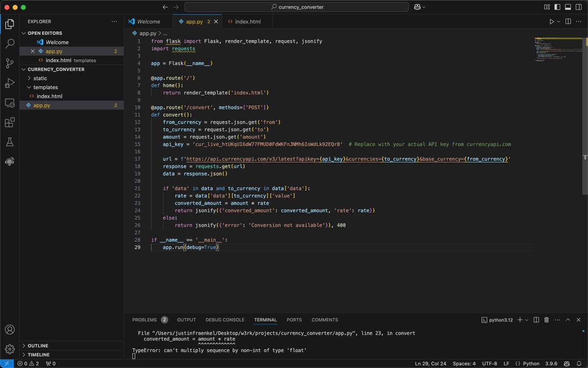Click the currency_converter search command center

[297, 7]
